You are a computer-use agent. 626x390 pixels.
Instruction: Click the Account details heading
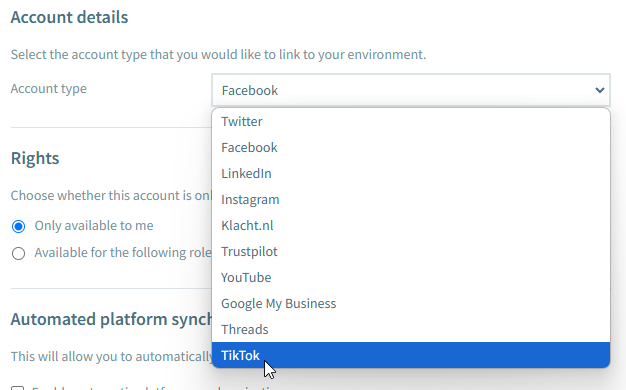pos(69,17)
